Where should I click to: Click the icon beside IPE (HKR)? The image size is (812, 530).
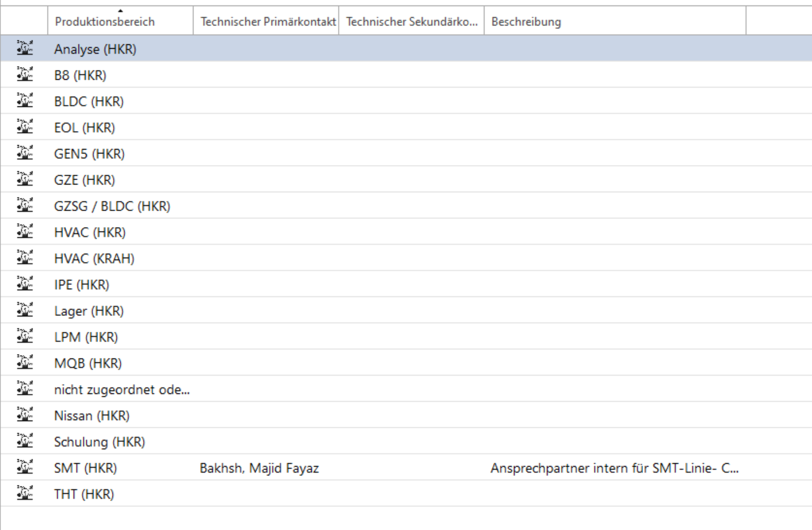(x=25, y=283)
